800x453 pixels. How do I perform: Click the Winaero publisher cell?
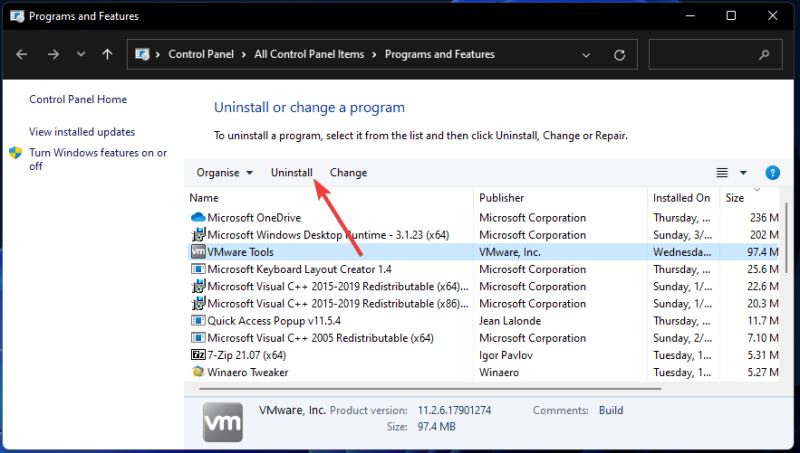click(x=499, y=372)
